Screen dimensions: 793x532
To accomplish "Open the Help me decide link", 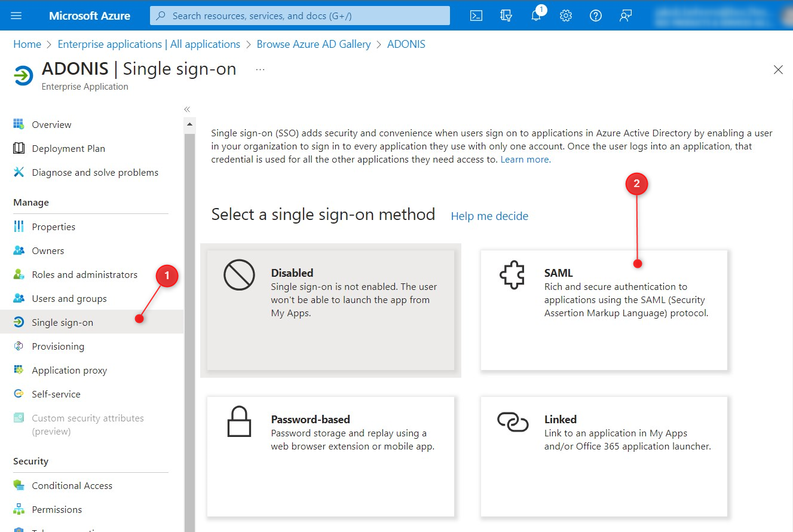I will [489, 216].
